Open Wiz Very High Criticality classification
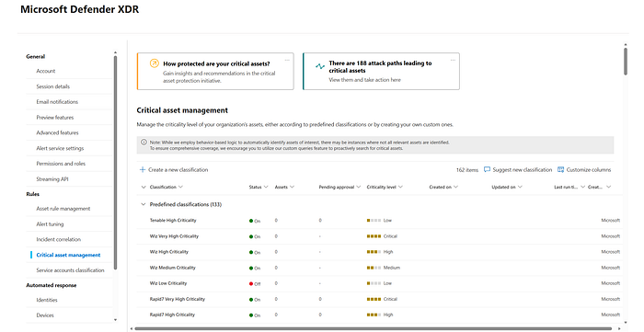Image resolution: width=644 pixels, height=332 pixels. click(174, 236)
